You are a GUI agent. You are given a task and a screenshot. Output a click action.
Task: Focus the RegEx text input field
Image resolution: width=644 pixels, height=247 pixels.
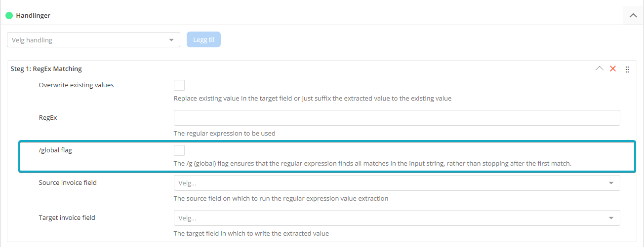[397, 118]
